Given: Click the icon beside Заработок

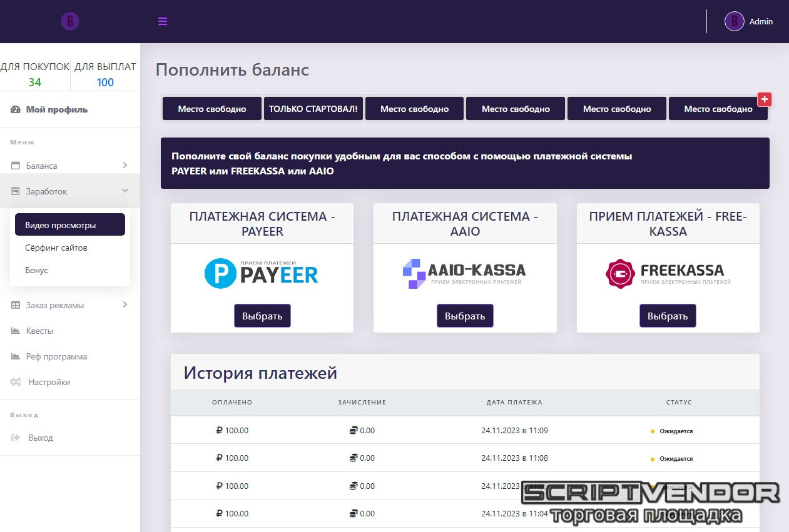Looking at the screenshot, I should tap(16, 191).
